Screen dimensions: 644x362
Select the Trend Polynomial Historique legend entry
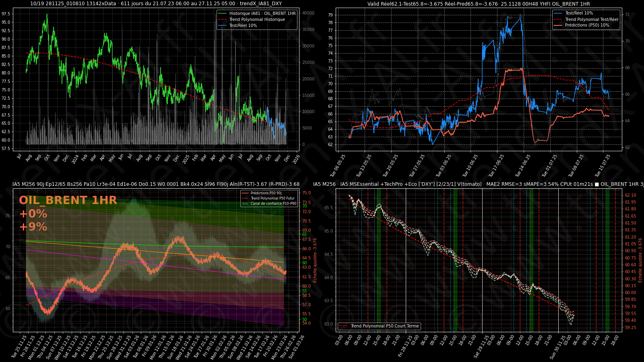coord(257,19)
